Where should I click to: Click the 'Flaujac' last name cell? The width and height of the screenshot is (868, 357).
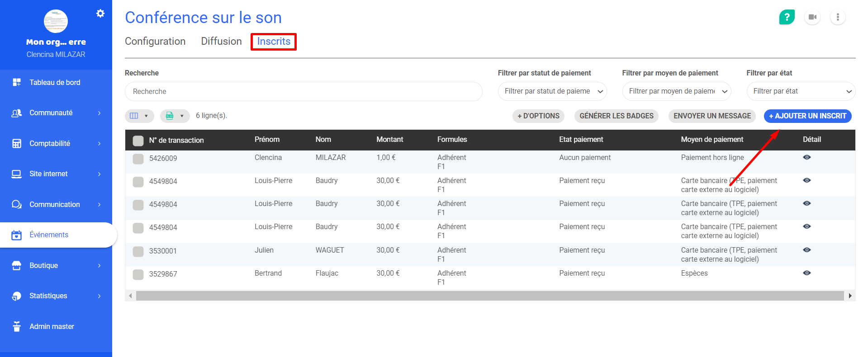point(327,273)
